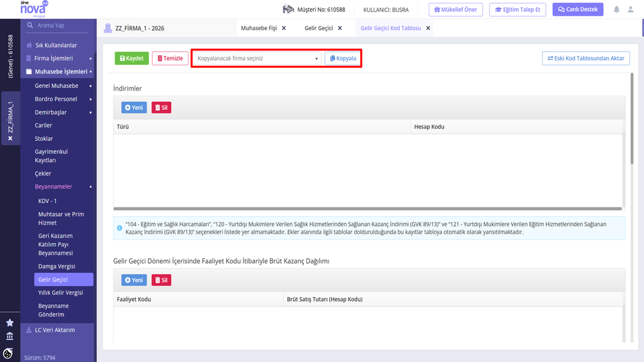Image resolution: width=644 pixels, height=362 pixels.
Task: Close the Gelir Geçici tab
Action: coord(340,28)
